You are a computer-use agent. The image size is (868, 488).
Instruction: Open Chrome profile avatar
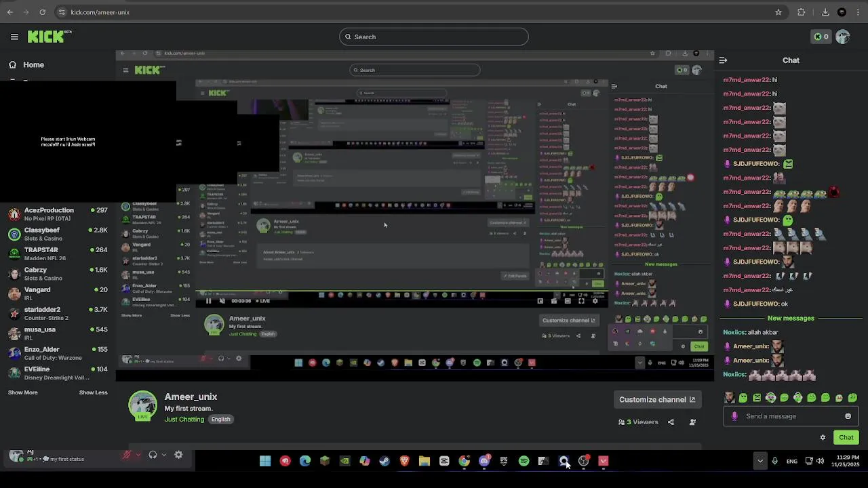(842, 12)
